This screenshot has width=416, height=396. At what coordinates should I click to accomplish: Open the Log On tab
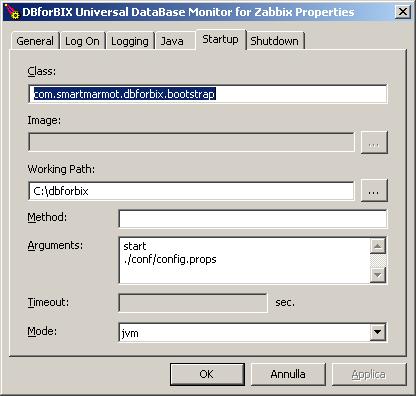82,41
